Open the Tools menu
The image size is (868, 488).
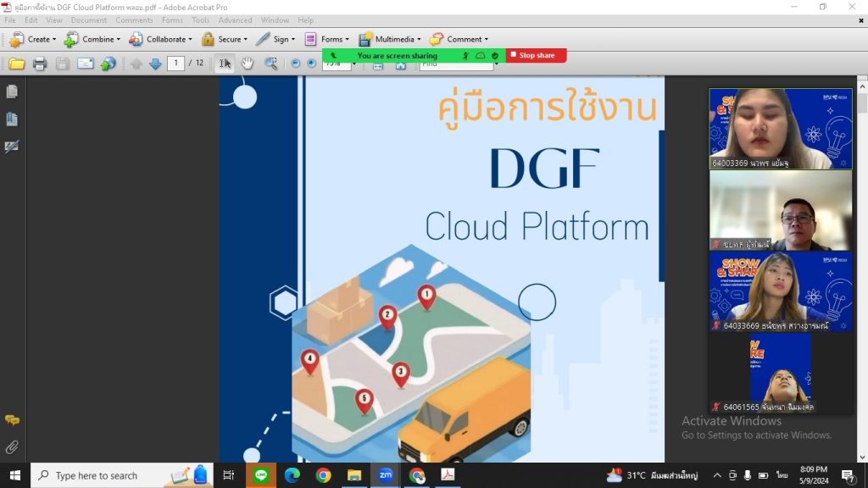tap(200, 20)
